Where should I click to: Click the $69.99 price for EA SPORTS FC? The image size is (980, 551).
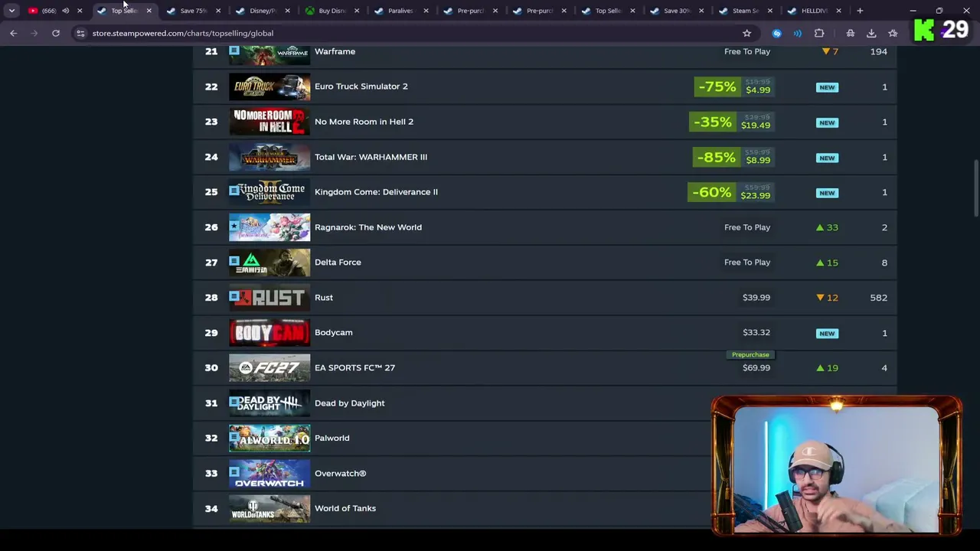click(x=756, y=368)
